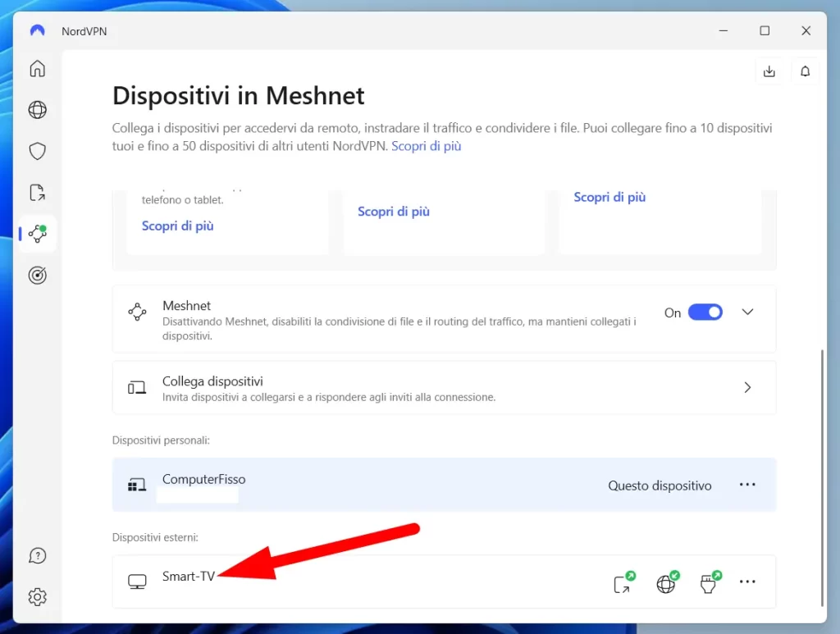
Task: Select the Meshnet sidebar icon
Action: click(38, 234)
